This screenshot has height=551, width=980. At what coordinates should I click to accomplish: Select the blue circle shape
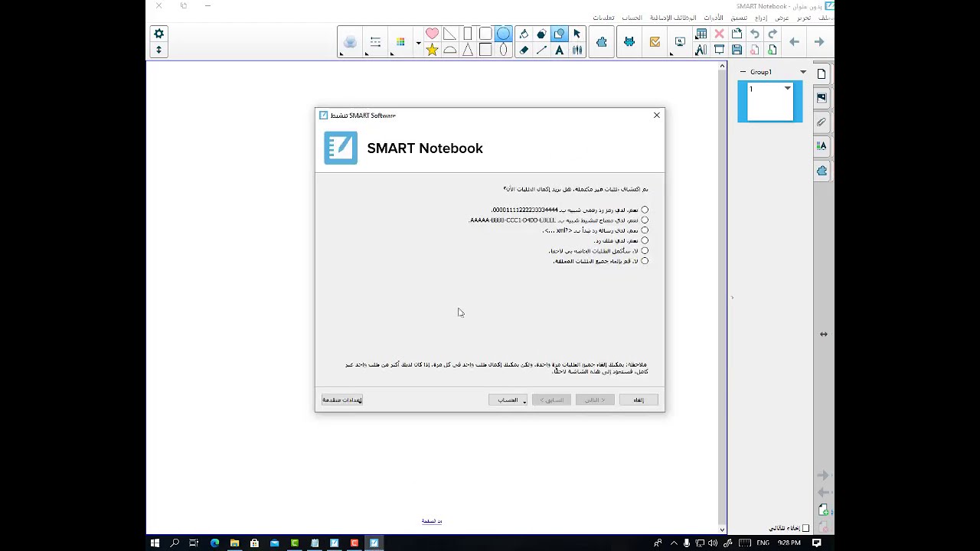(503, 34)
